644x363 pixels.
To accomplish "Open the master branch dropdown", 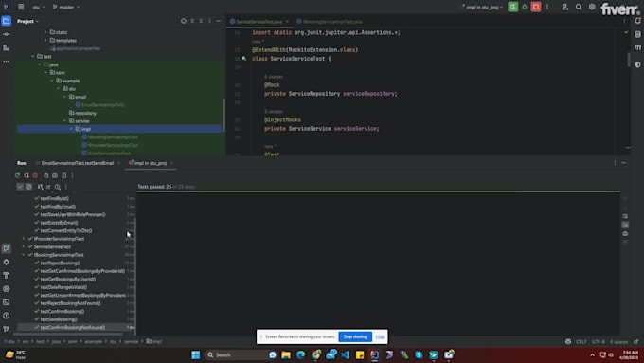I will click(66, 8).
